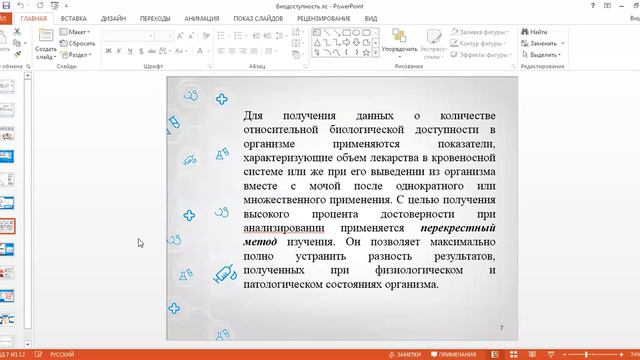The height and width of the screenshot is (360, 640).
Task: Decrease the font size
Action: pos(191,36)
